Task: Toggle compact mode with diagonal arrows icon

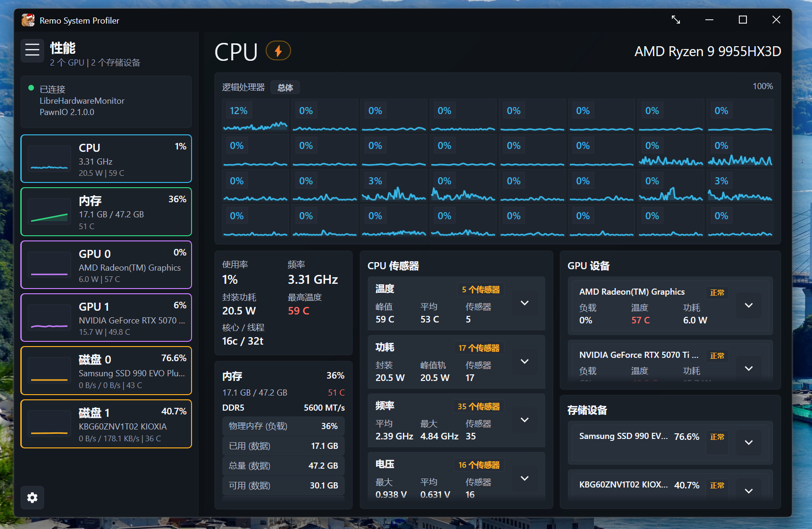Action: [676, 20]
